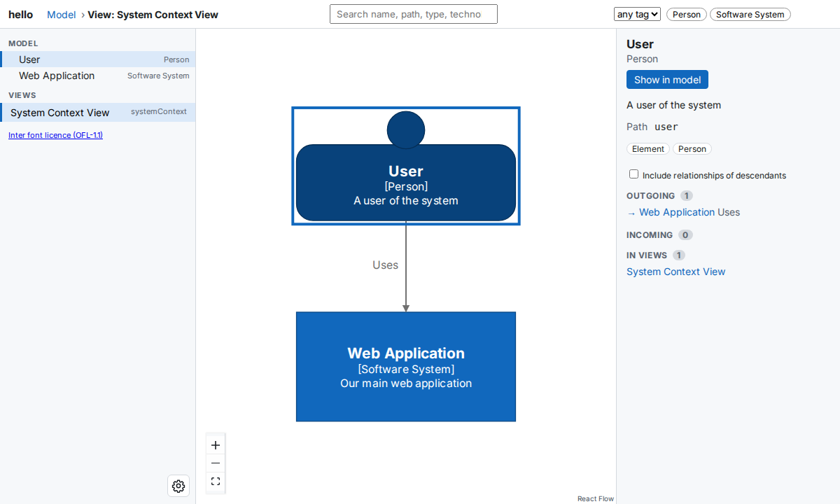Filter by the Software System tag in header

(750, 15)
